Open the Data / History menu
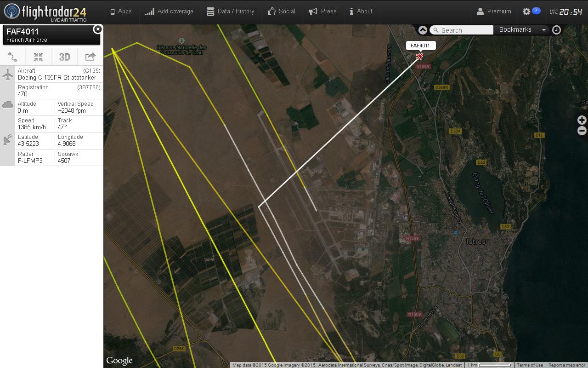Viewport: 588px width, 368px height. 230,11
